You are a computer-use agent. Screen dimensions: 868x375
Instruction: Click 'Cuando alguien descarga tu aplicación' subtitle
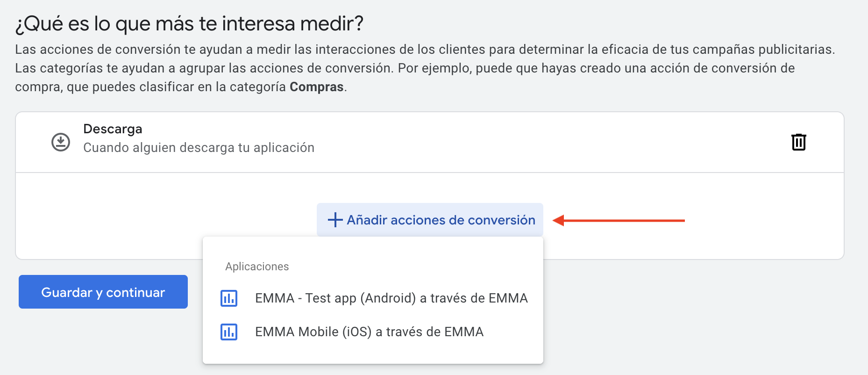coord(199,148)
